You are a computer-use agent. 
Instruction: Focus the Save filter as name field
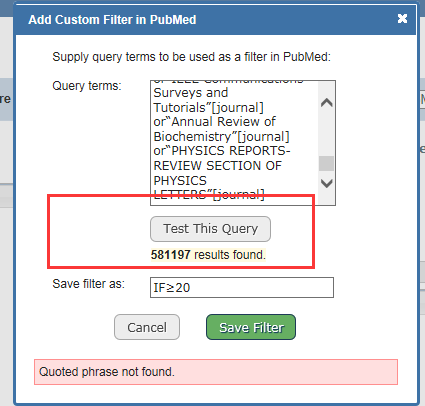coord(242,287)
